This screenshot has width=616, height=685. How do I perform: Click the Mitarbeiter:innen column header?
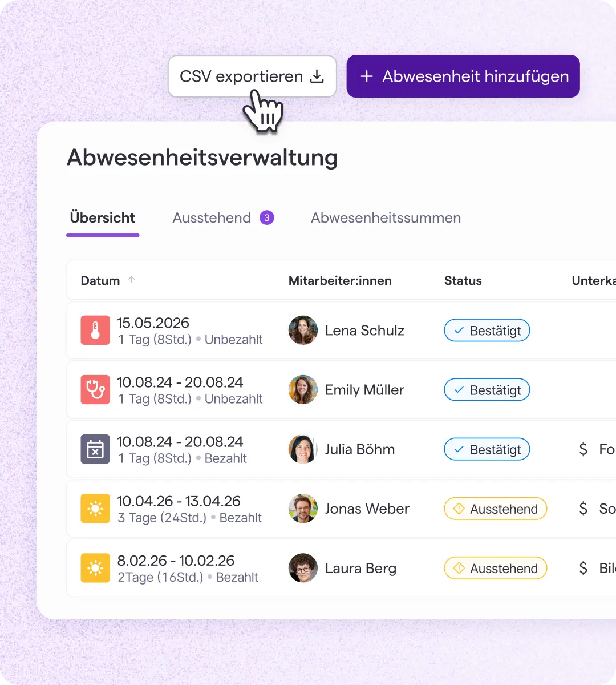[x=340, y=280]
